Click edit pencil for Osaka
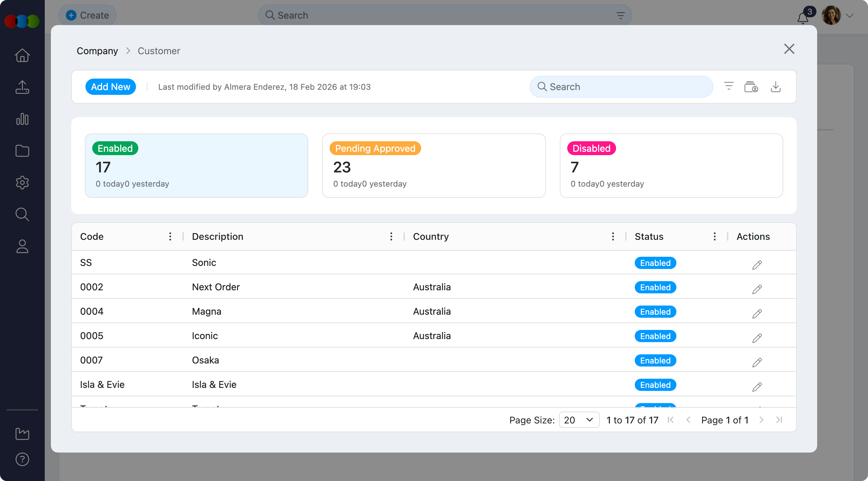 point(757,362)
